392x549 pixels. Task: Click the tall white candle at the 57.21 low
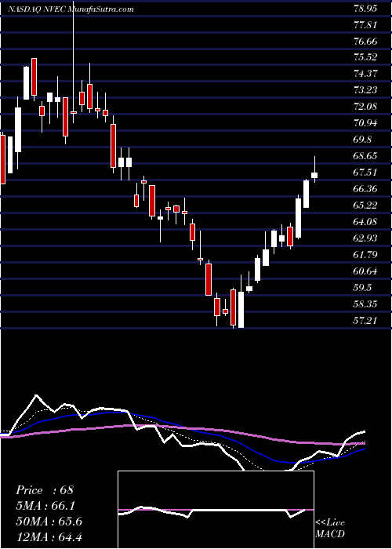pyautogui.click(x=241, y=310)
